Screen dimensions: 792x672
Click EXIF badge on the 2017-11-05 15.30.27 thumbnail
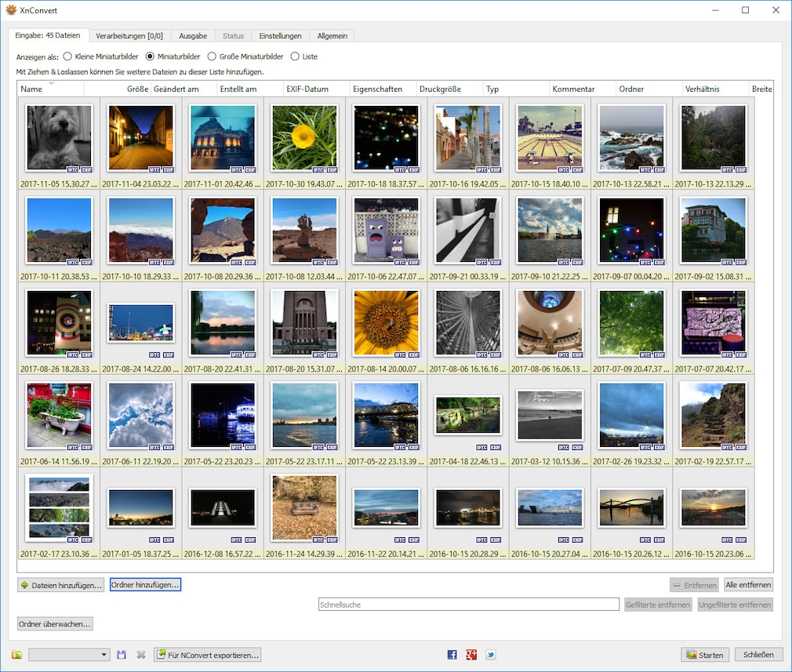pyautogui.click(x=87, y=170)
